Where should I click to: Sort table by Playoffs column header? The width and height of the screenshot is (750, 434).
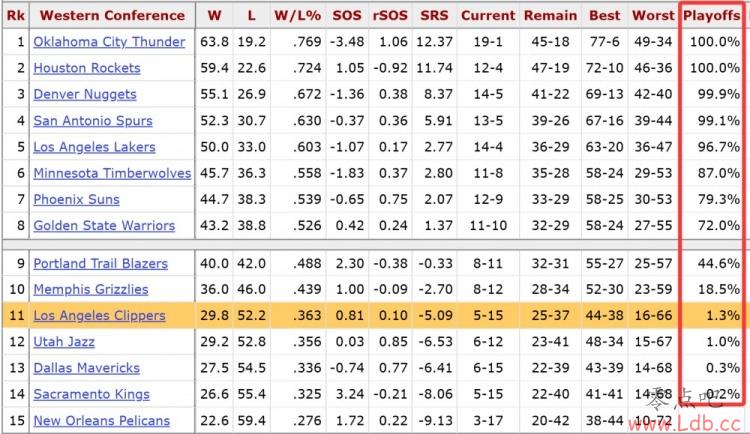711,15
